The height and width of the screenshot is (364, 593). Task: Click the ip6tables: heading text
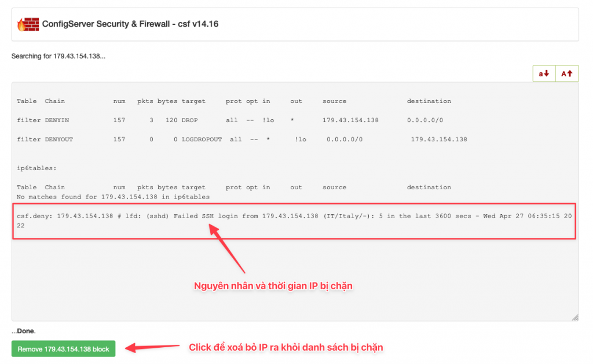click(x=36, y=168)
